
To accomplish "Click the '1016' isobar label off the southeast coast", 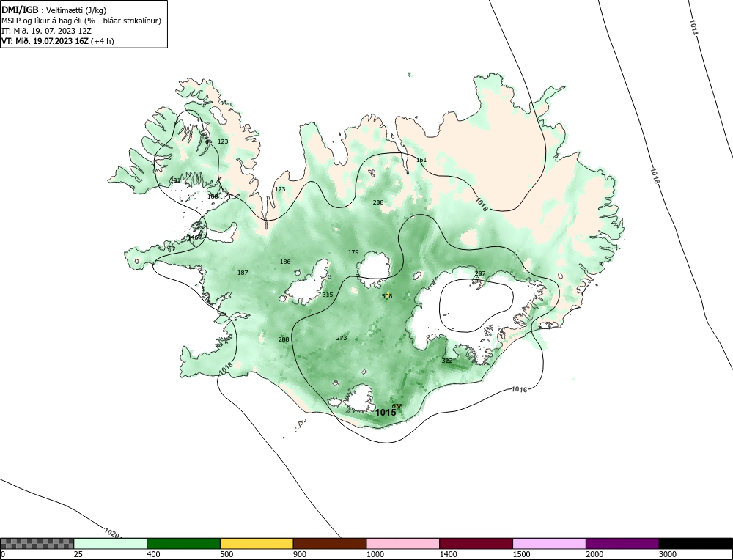I will click(x=520, y=389).
